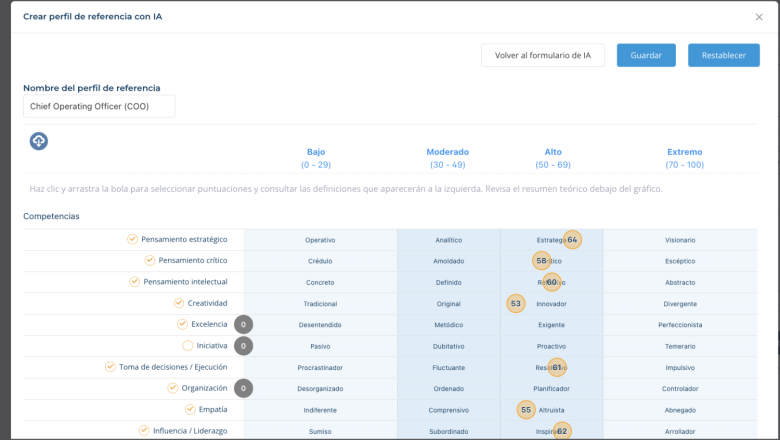Click the Creatividad score ball showing 53
Viewport: 780px width, 440px height.
[516, 303]
